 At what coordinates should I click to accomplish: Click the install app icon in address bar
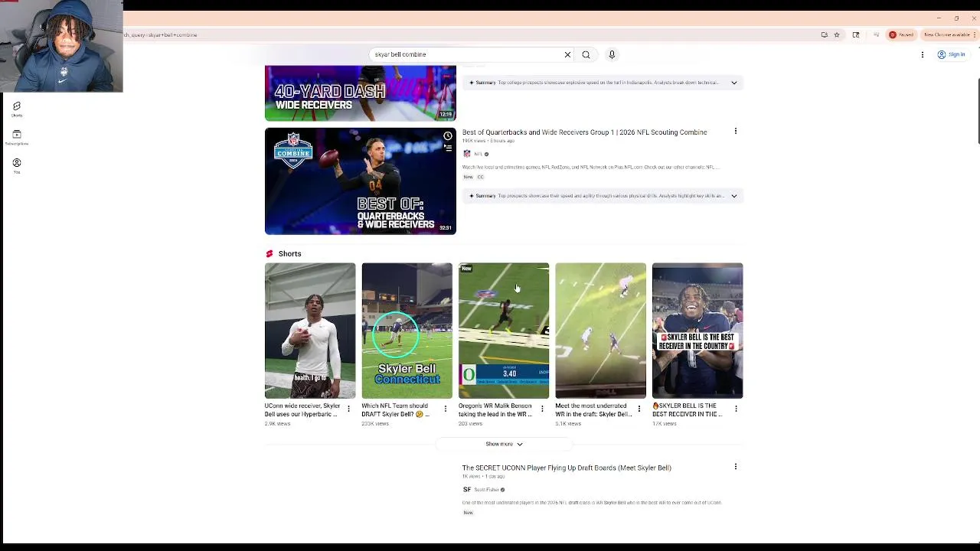824,34
